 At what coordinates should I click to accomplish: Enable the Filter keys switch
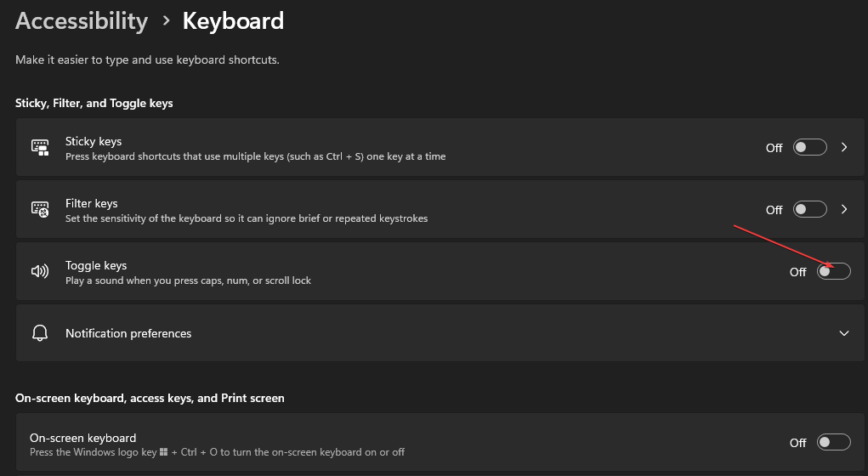click(x=809, y=209)
